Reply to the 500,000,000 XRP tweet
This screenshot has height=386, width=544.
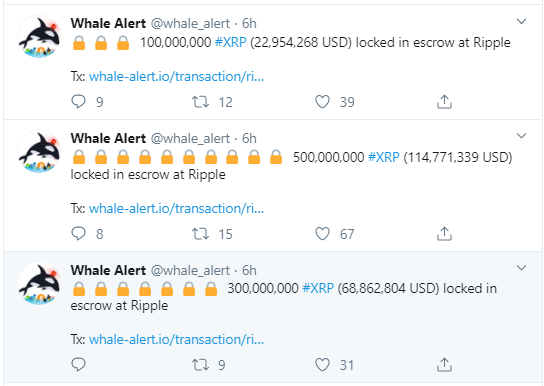[78, 233]
